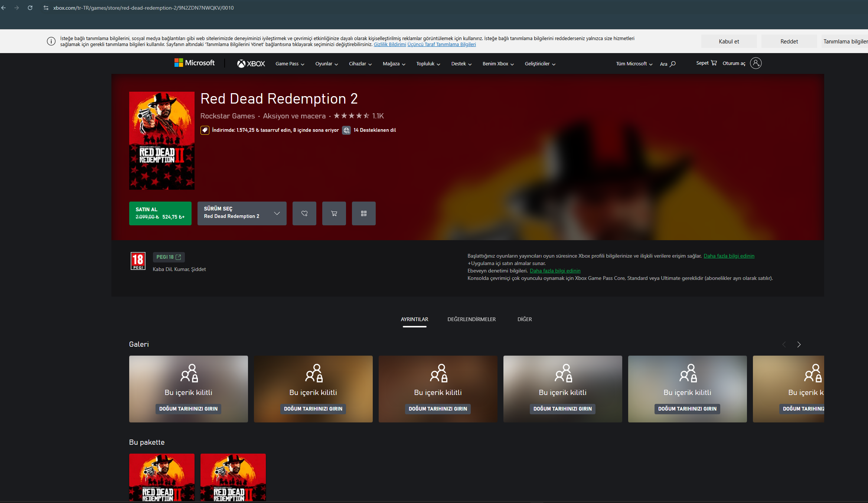868x503 pixels.
Task: Click the address bar URL field
Action: pos(143,8)
